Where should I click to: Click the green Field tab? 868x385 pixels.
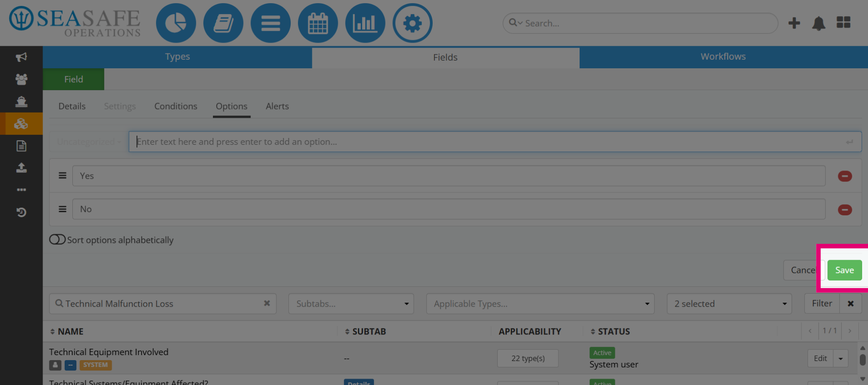point(74,79)
